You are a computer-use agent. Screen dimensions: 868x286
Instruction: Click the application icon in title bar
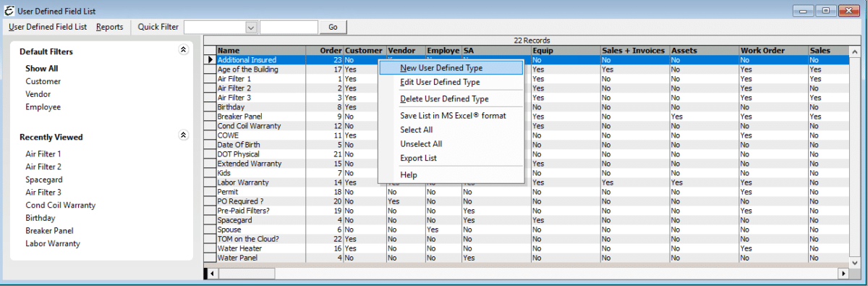click(8, 11)
